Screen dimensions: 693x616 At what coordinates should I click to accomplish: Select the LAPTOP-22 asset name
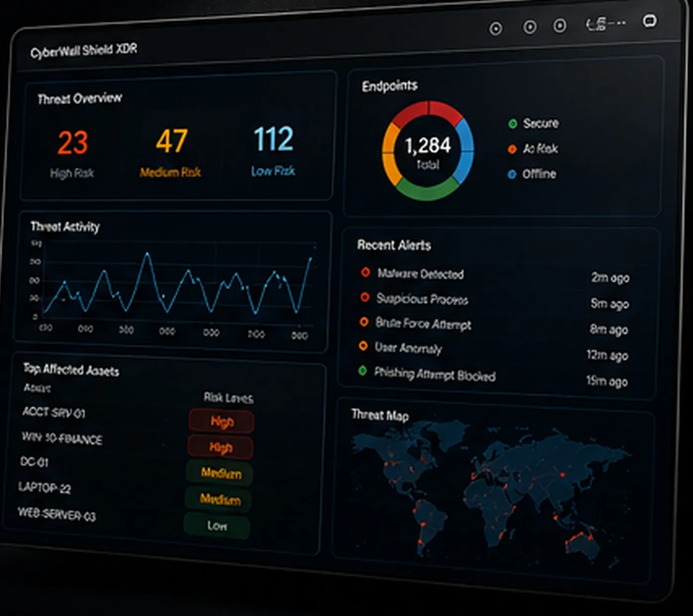[45, 487]
